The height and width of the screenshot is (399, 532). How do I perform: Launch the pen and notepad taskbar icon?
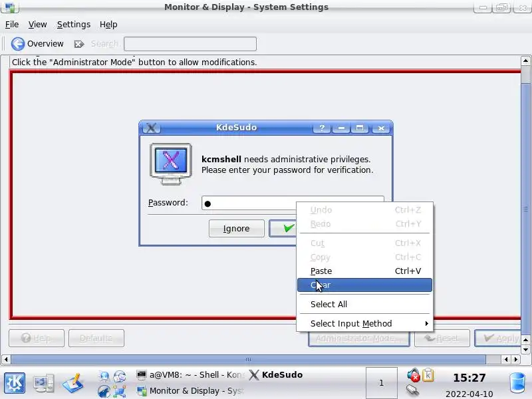tap(73, 383)
